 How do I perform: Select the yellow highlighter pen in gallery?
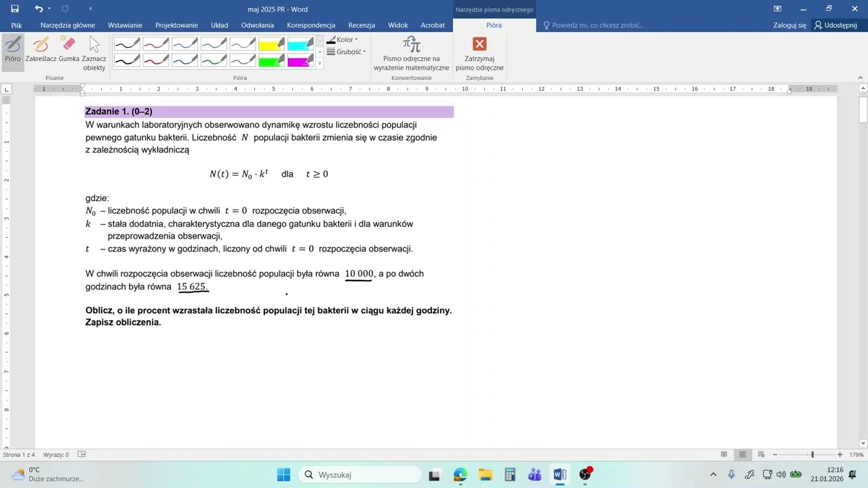(271, 45)
